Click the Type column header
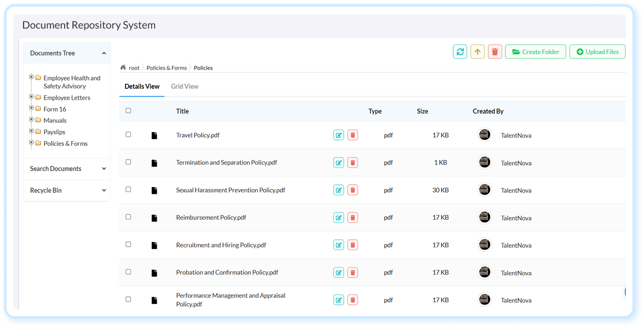The image size is (644, 328). (375, 111)
